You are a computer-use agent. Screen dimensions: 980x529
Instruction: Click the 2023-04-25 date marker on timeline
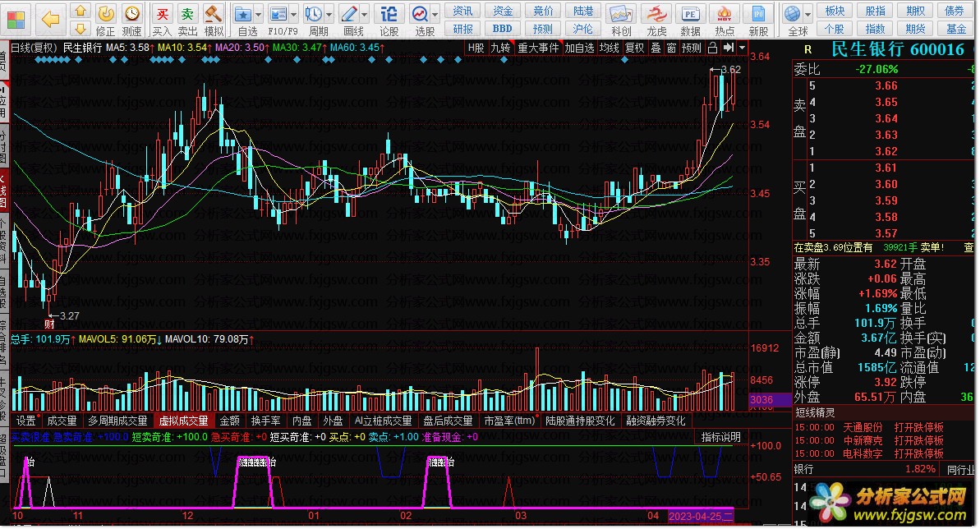tap(701, 517)
